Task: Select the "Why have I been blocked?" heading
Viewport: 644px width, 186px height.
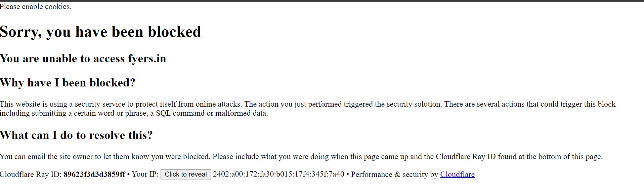Action: coord(68,83)
